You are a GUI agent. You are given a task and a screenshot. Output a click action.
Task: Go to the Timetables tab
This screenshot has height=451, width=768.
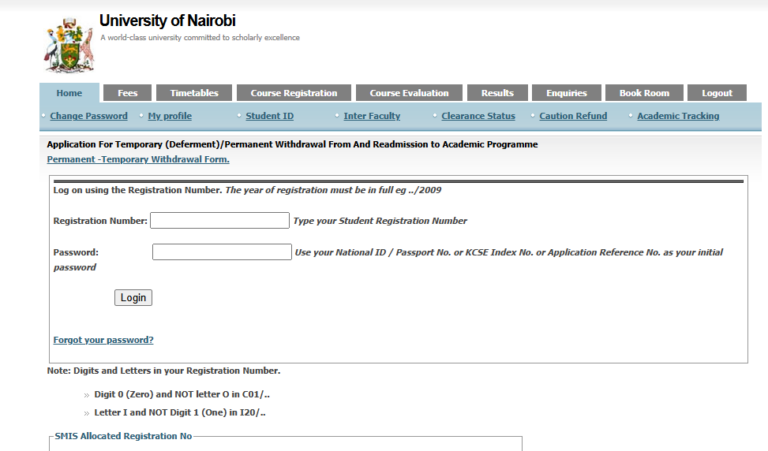point(194,93)
